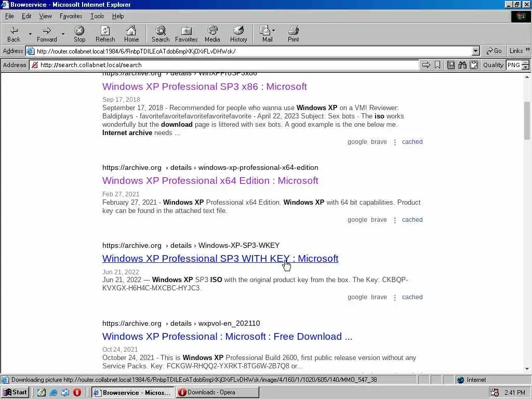Open more options dots under x64 Edition result
Image resolution: width=532 pixels, height=399 pixels.
click(395, 220)
